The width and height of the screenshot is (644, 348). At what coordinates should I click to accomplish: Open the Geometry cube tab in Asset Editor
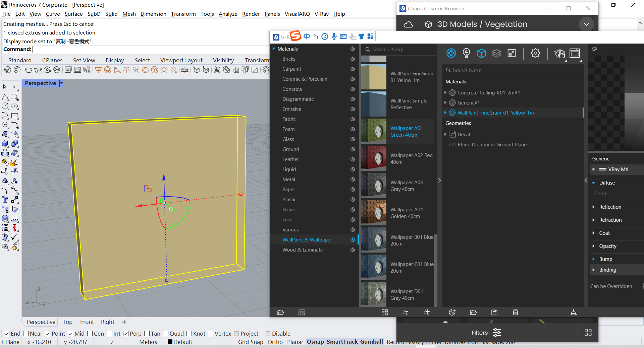click(x=481, y=53)
